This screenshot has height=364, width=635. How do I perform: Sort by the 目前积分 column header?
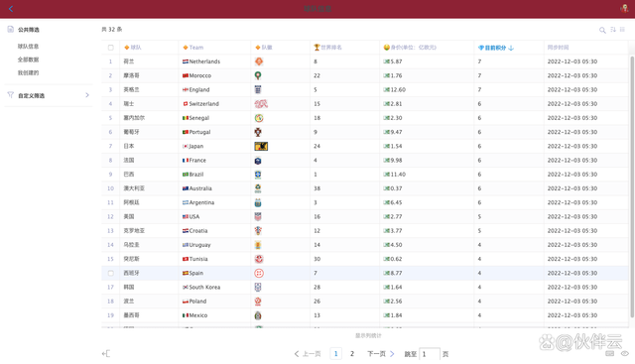coord(496,48)
